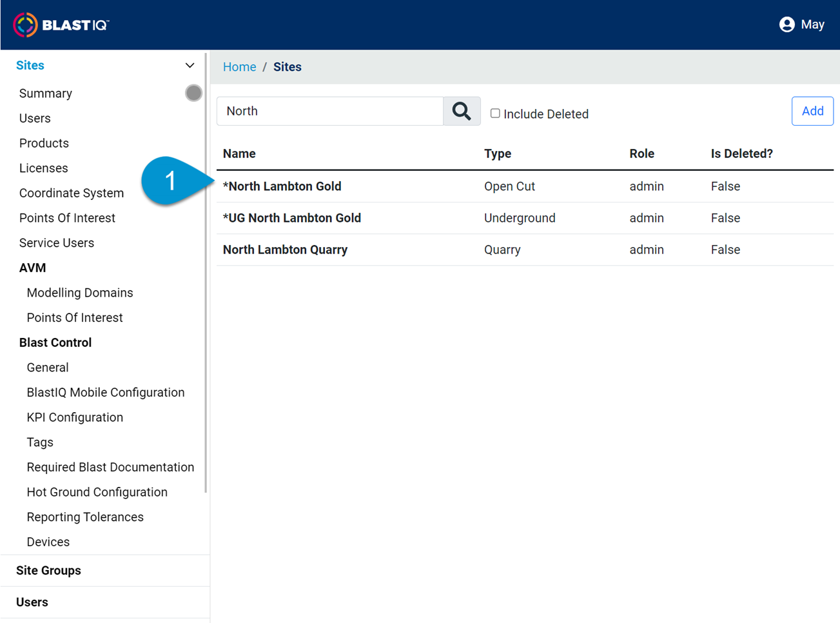Expand the Site Groups section

click(105, 571)
